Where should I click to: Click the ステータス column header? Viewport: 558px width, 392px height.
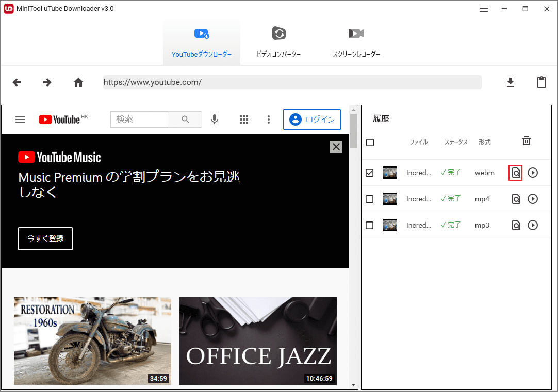pos(455,142)
